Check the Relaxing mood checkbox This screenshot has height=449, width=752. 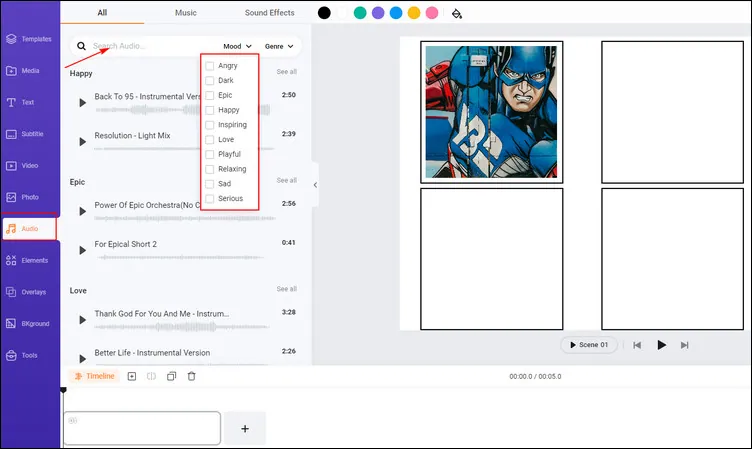click(x=210, y=169)
